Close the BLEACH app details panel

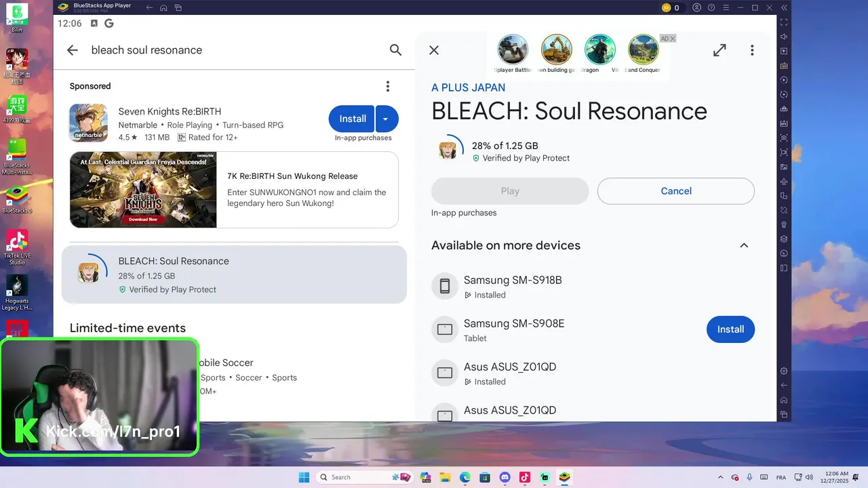tap(434, 50)
